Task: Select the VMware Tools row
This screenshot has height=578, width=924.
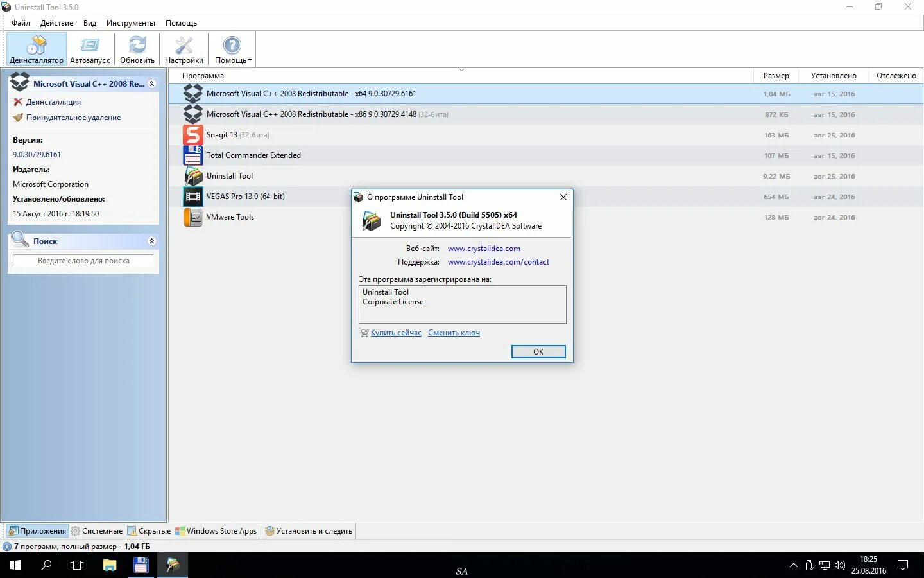Action: 546,217
